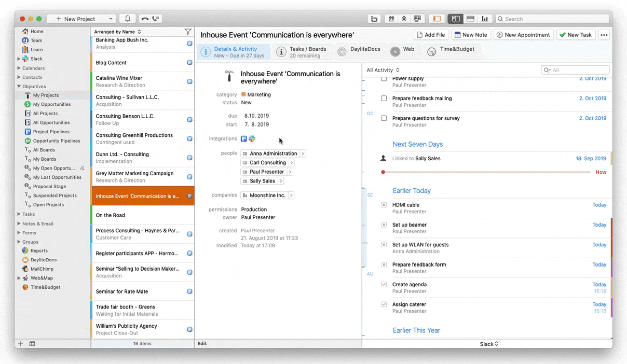Image resolution: width=627 pixels, height=364 pixels.
Task: Click the New Appointment button
Action: 523,35
